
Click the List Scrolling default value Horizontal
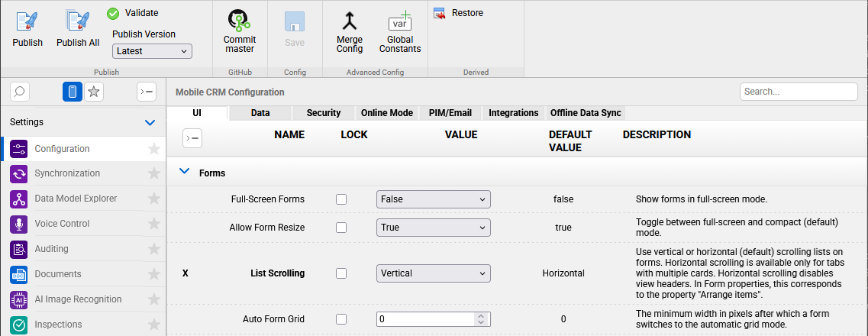563,273
